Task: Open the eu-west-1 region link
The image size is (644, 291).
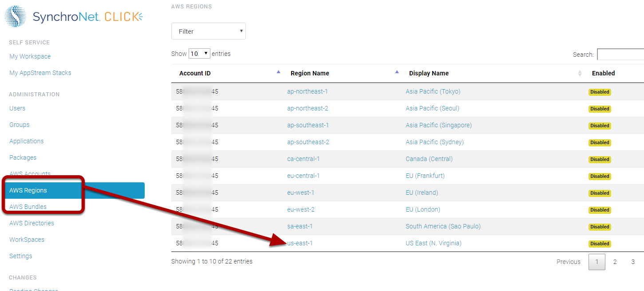Action: click(301, 193)
